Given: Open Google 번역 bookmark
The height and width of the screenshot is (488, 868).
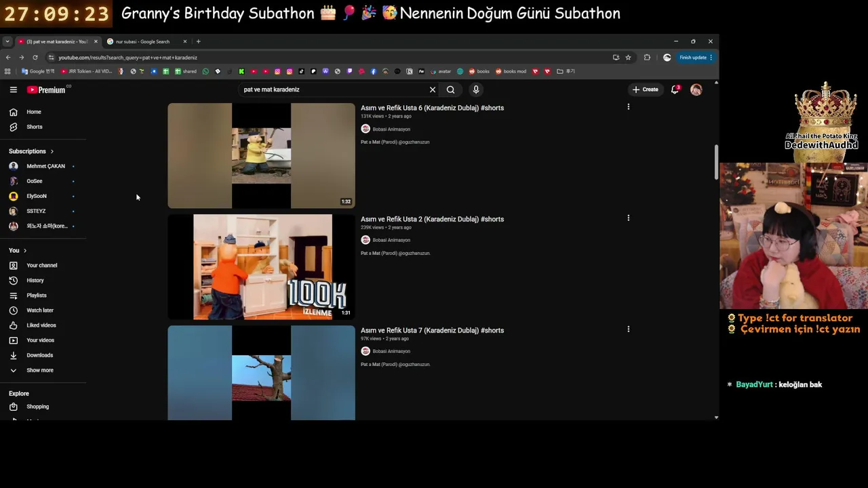Looking at the screenshot, I should (x=38, y=71).
